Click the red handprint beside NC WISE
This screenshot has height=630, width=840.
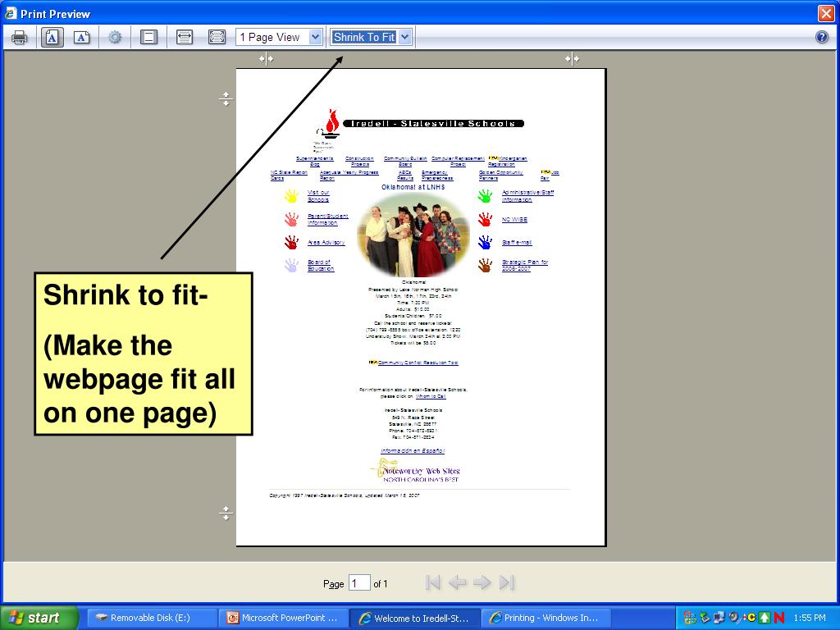click(485, 219)
